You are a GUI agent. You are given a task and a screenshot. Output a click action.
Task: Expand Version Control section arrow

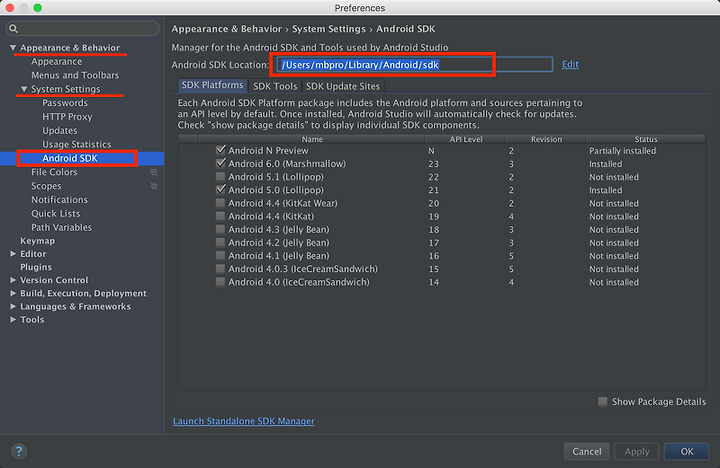tap(13, 280)
